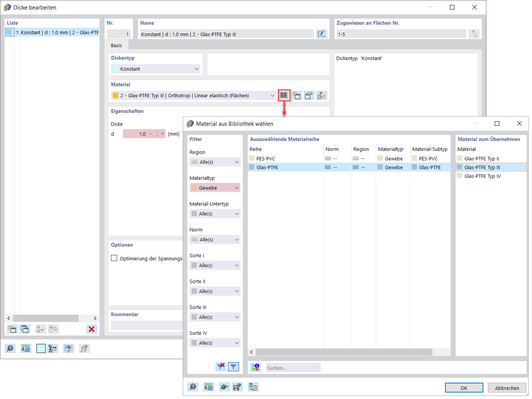
Task: Open the Dickentyp dropdown showing Konstant
Action: point(156,69)
